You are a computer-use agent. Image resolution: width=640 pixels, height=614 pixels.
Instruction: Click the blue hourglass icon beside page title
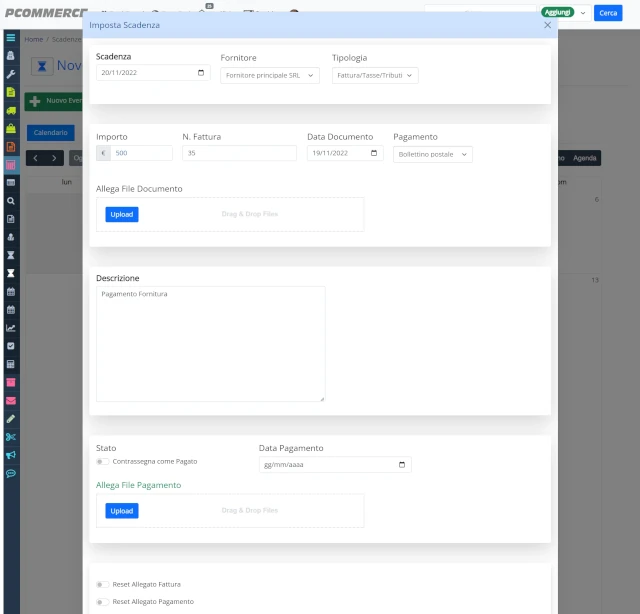(42, 66)
